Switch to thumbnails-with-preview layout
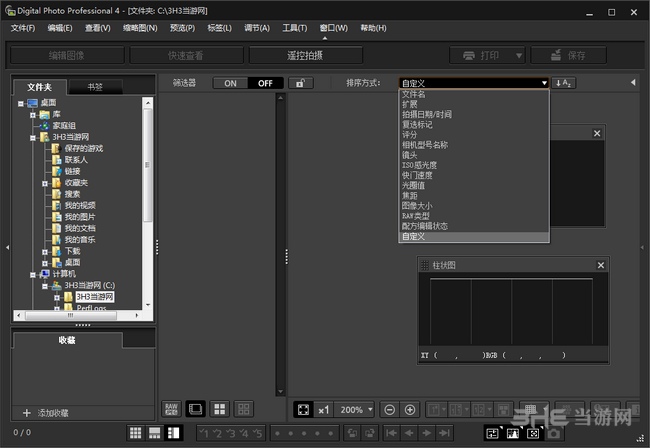Image resolution: width=650 pixels, height=448 pixels. click(155, 433)
